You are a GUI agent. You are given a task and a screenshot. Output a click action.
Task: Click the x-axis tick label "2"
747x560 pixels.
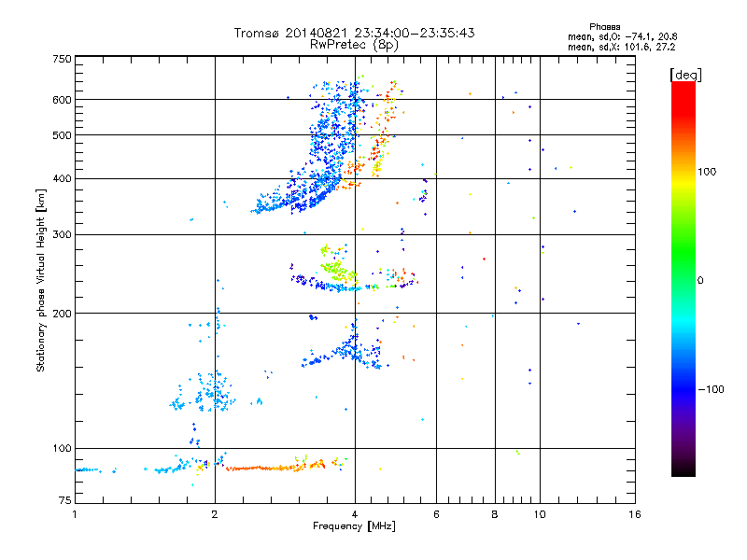(x=215, y=514)
